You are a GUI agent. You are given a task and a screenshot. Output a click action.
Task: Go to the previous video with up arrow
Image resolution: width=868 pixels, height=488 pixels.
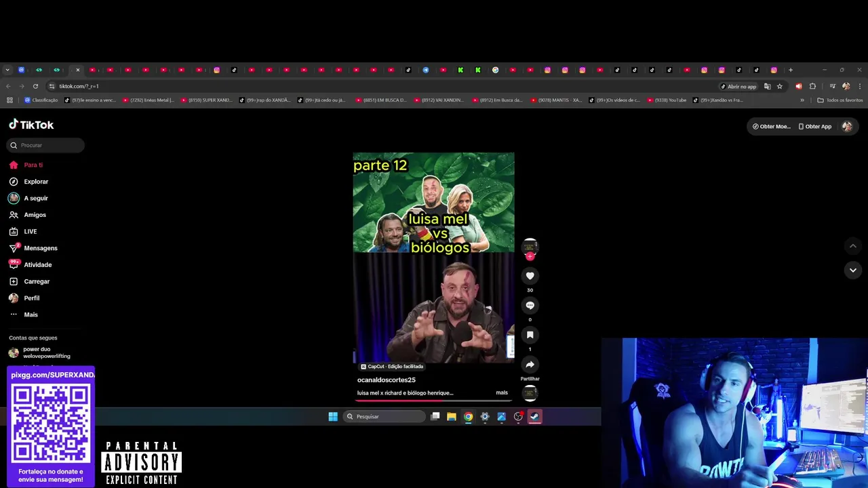click(x=853, y=246)
